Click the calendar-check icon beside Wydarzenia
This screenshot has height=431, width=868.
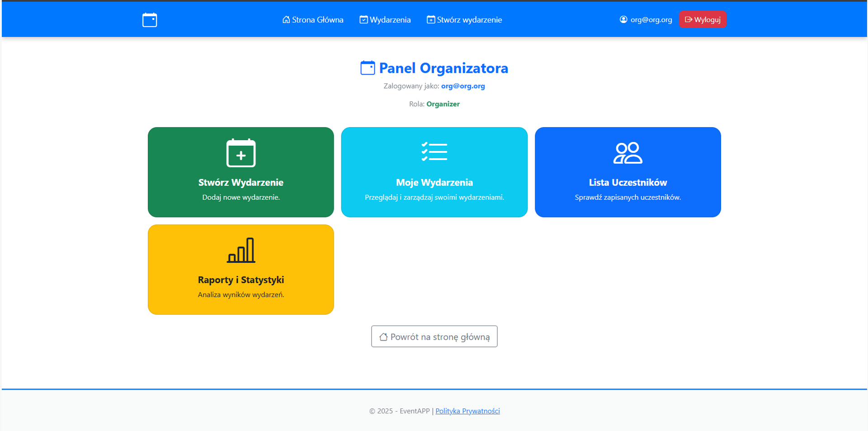363,19
